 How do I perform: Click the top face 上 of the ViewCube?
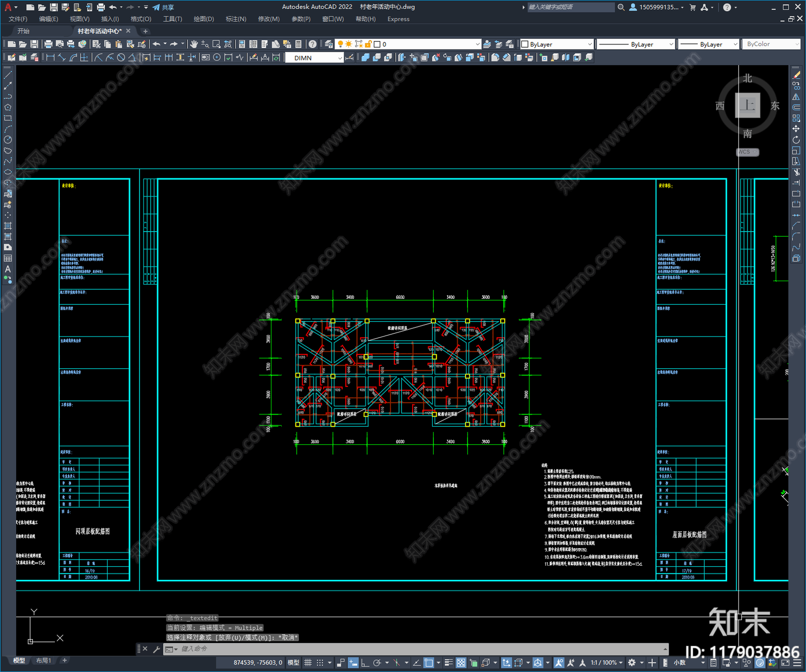pyautogui.click(x=748, y=105)
